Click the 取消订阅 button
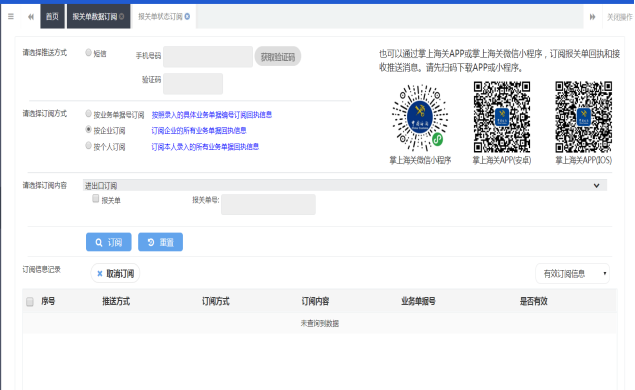Image resolution: width=635 pixels, height=390 pixels. [115, 274]
